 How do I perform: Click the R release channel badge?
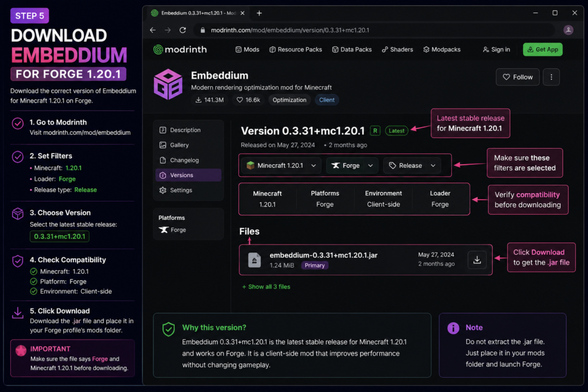tap(375, 130)
